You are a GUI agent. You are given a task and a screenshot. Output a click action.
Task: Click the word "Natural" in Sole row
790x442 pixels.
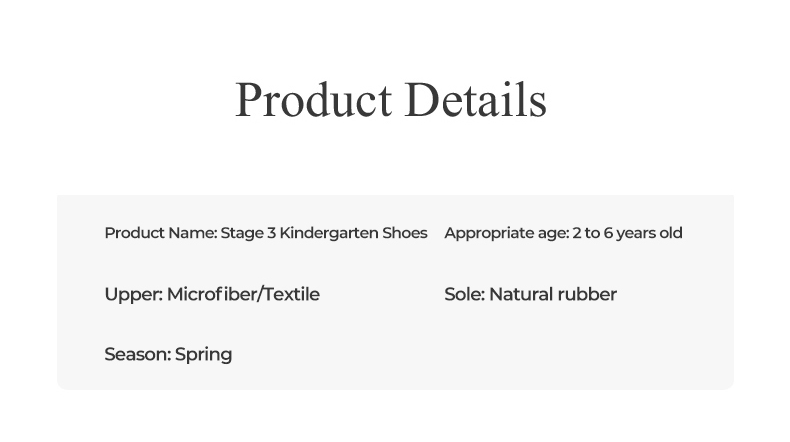521,294
